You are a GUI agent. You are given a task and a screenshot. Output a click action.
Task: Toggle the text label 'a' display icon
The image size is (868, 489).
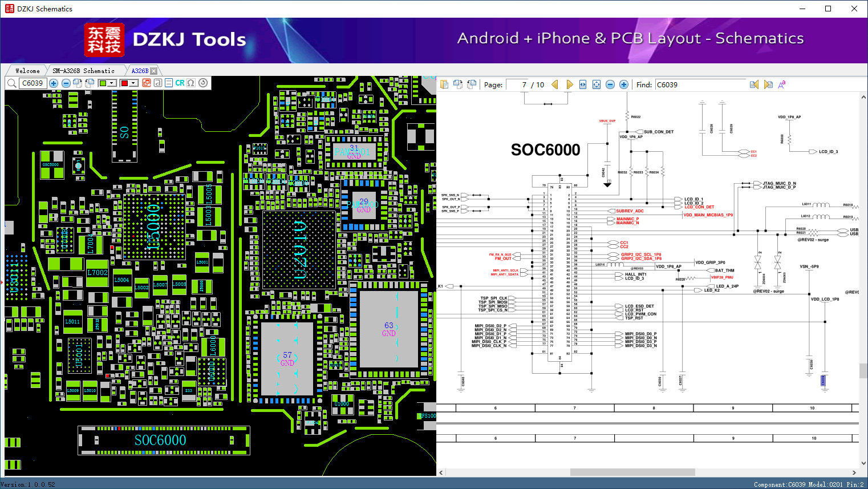pos(158,83)
